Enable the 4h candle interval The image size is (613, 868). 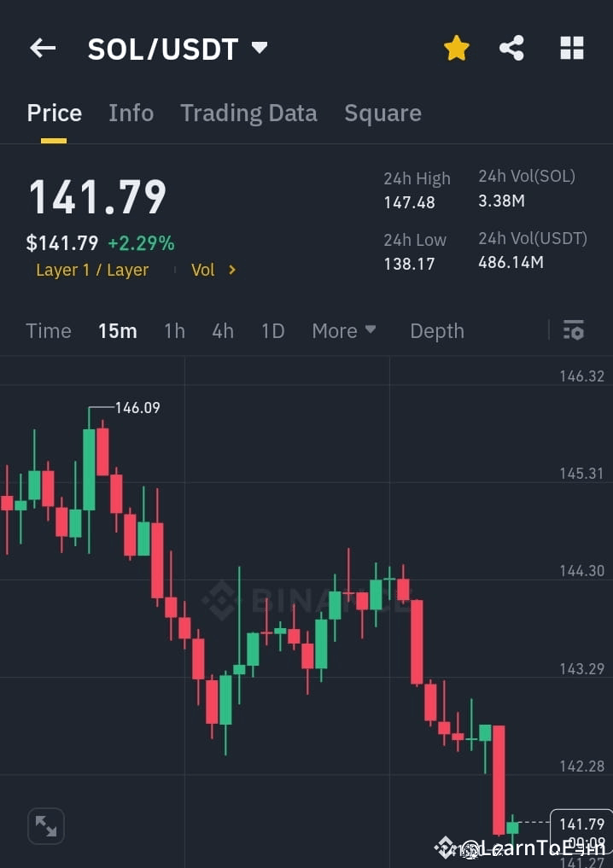222,330
